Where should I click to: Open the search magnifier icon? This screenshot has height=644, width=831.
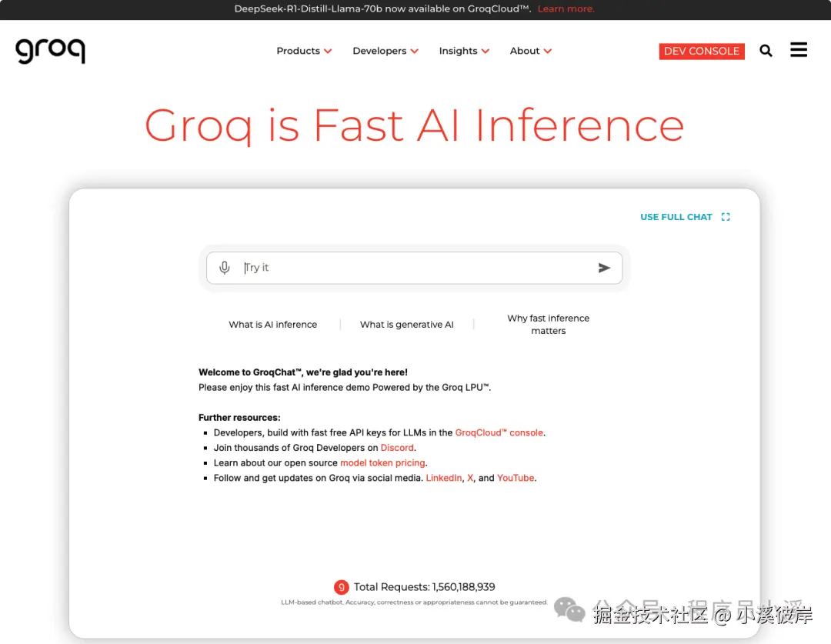pos(766,51)
